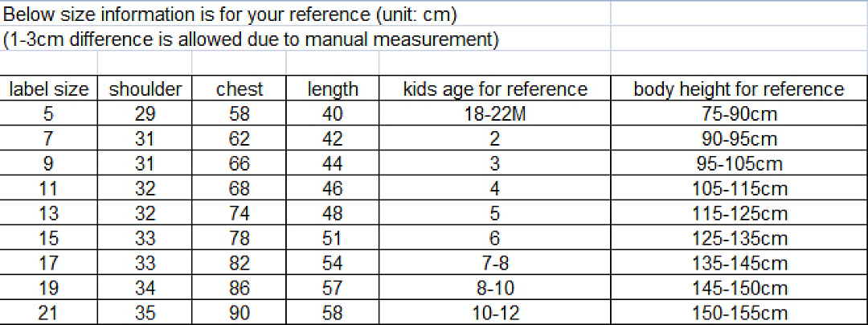Screen dimensions: 868x325
Task: Click the 'shoulder' column header cell
Action: point(145,89)
